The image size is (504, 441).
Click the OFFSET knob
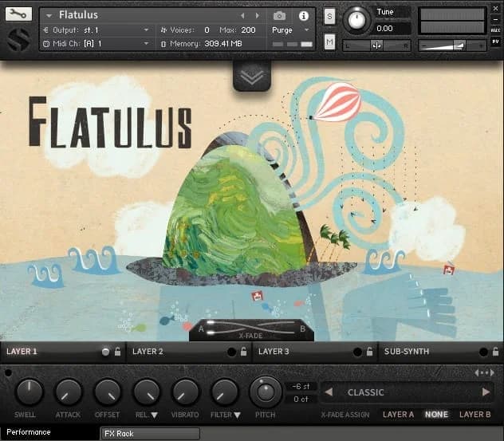[x=108, y=392]
